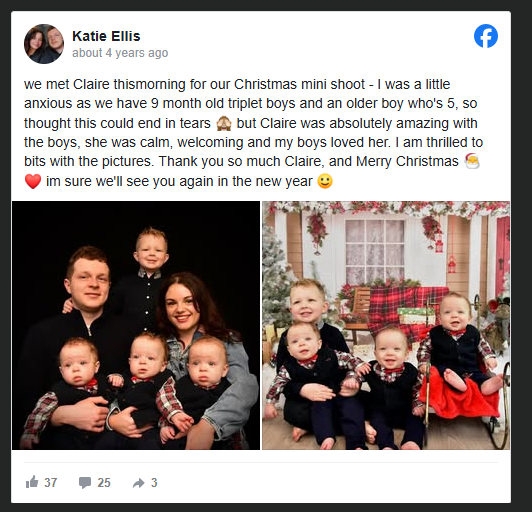Click the post review text paragraph
This screenshot has height=512, width=532.
pyautogui.click(x=253, y=133)
